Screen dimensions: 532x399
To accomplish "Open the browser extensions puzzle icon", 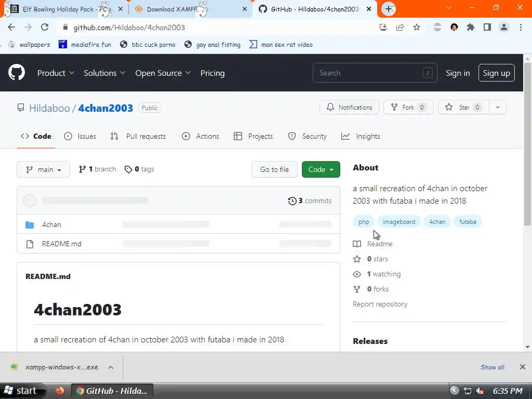I will click(471, 28).
